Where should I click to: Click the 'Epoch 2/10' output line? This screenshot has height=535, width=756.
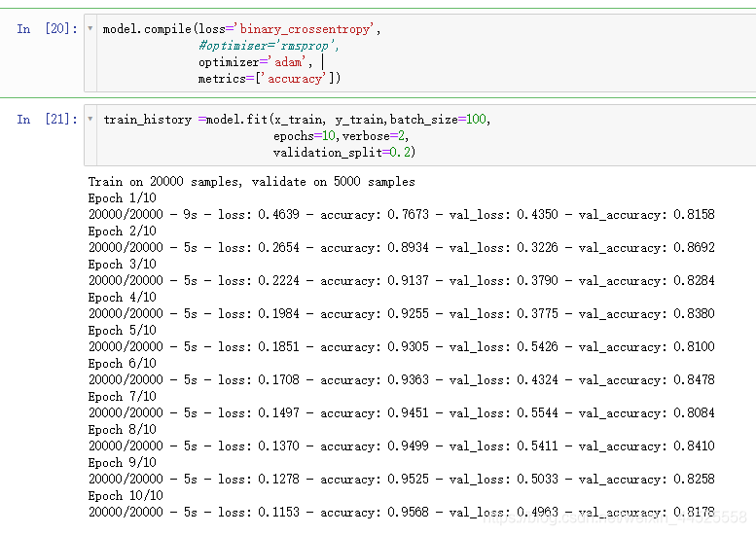coord(122,231)
